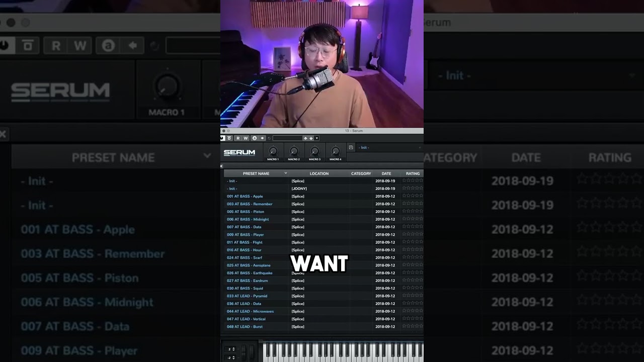Viewport: 644px width, 362px height.
Task: Select previous preset with the up arrow
Action: 305,138
